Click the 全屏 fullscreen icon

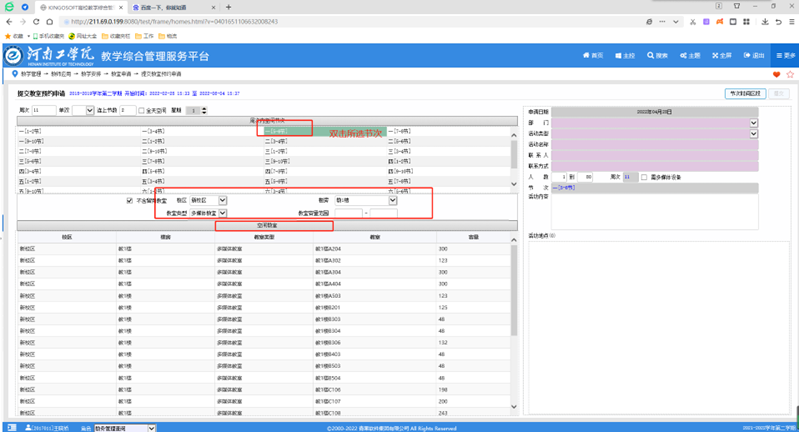721,56
